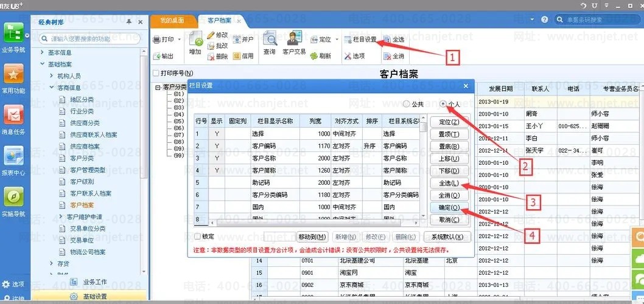Screen dimensions: 644x304
Task: Click 定位(Z) button in dialog
Action: tap(449, 122)
